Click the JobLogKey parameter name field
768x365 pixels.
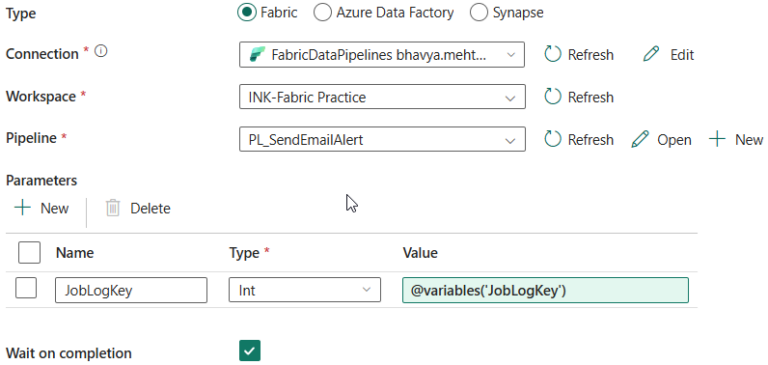(131, 290)
